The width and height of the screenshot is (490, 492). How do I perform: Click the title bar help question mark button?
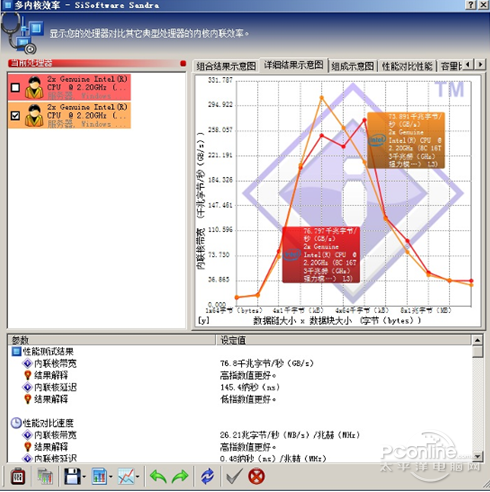pyautogui.click(x=471, y=5)
